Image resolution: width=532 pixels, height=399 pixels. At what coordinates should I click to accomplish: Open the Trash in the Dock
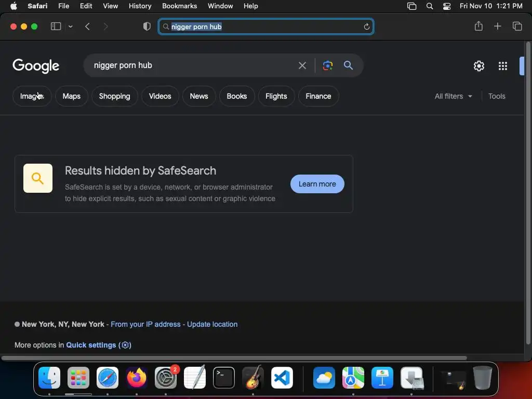click(483, 378)
